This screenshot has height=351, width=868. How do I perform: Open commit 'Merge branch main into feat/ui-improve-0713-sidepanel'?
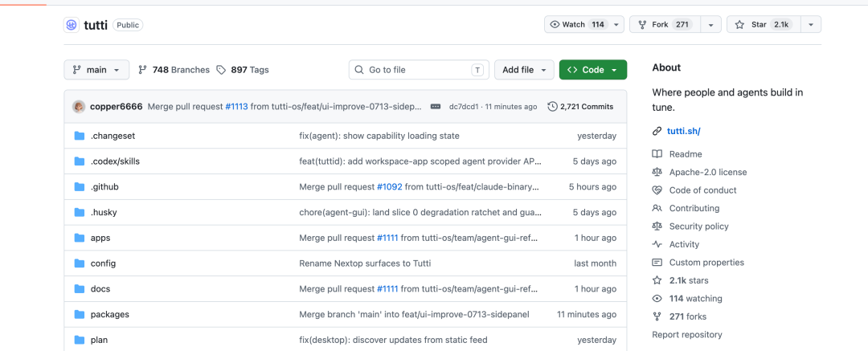(414, 315)
